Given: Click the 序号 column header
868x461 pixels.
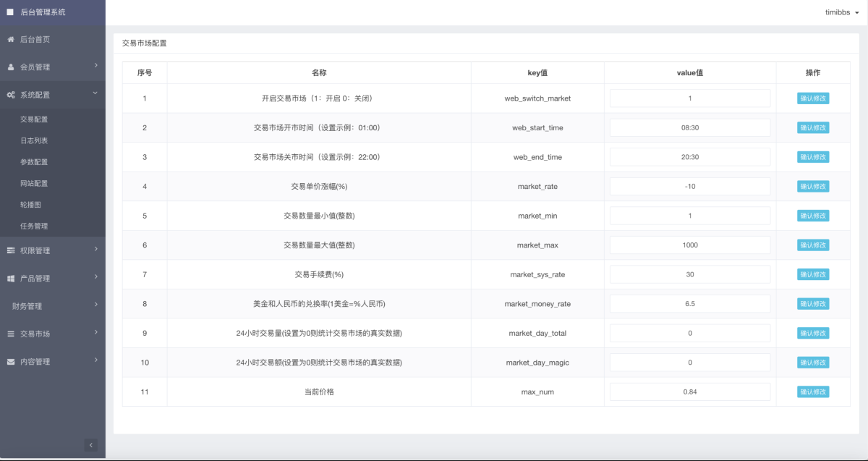Looking at the screenshot, I should (145, 73).
